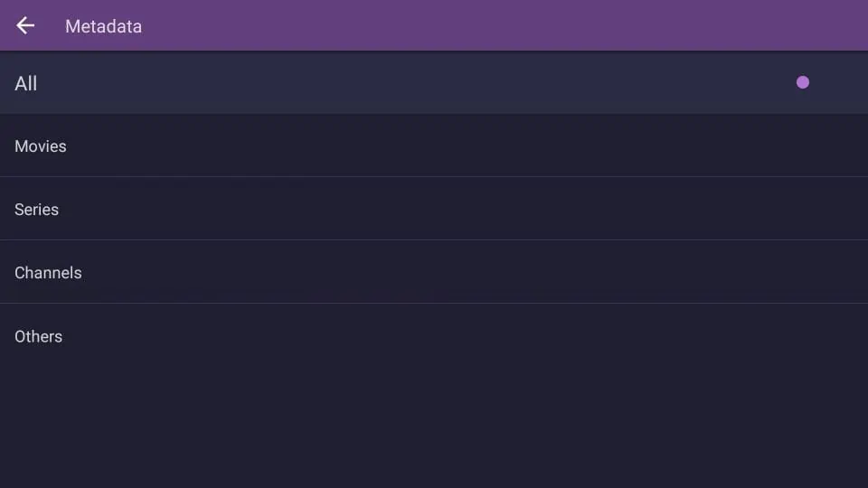This screenshot has height=488, width=868.
Task: Select the All metadata option
Action: (434, 83)
